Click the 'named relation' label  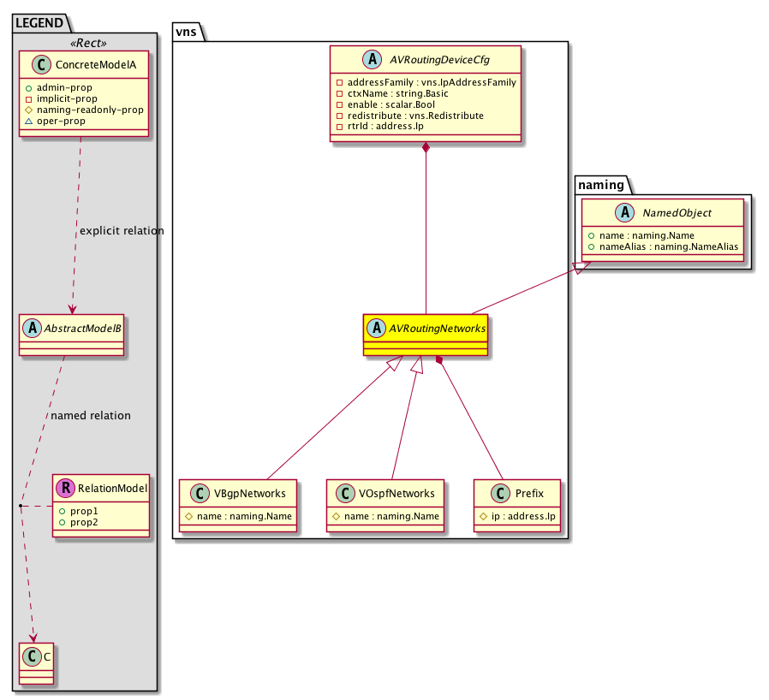click(x=91, y=416)
